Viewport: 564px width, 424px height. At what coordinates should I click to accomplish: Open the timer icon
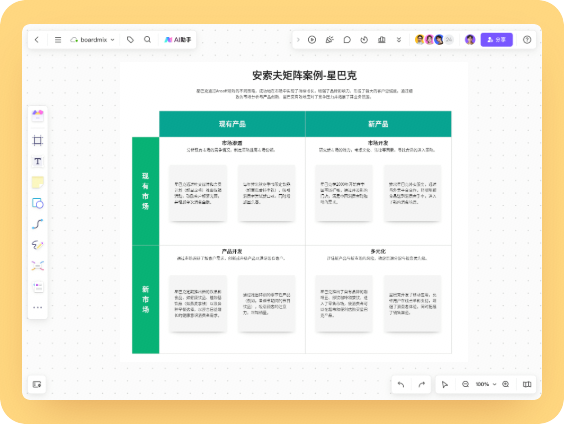tap(364, 40)
